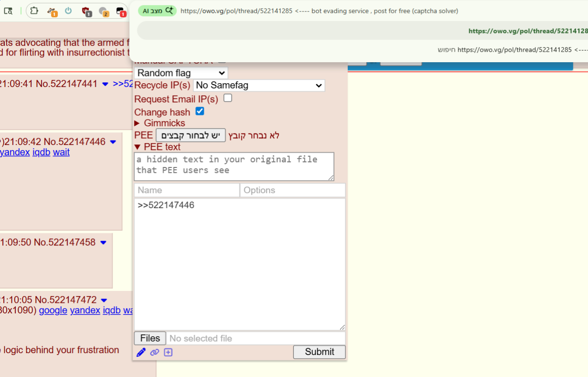This screenshot has height=377, width=588.
Task: Uncheck the Change hash checkbox
Action: pos(200,111)
